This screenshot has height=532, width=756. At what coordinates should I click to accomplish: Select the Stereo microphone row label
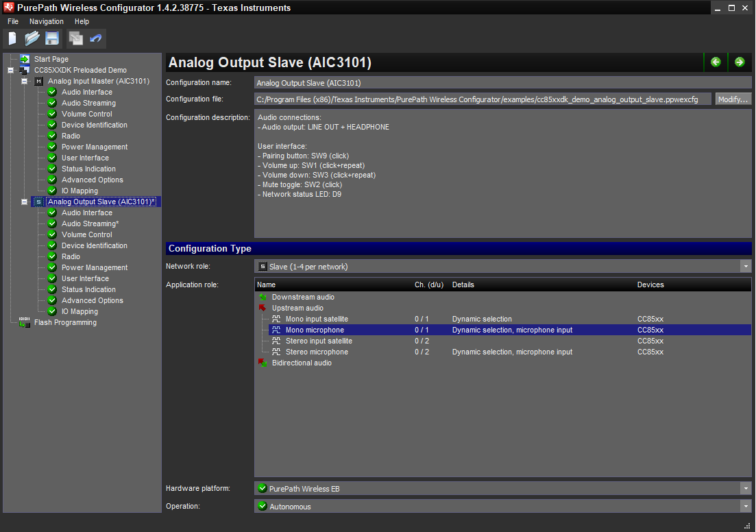tap(317, 352)
